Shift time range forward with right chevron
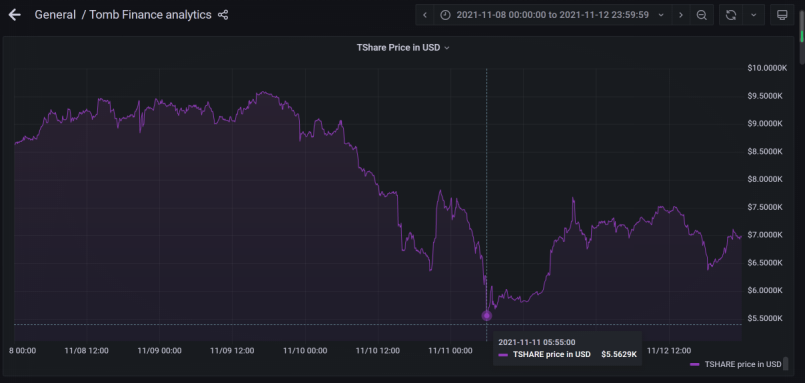Viewport: 805px width, 383px height. coord(681,15)
